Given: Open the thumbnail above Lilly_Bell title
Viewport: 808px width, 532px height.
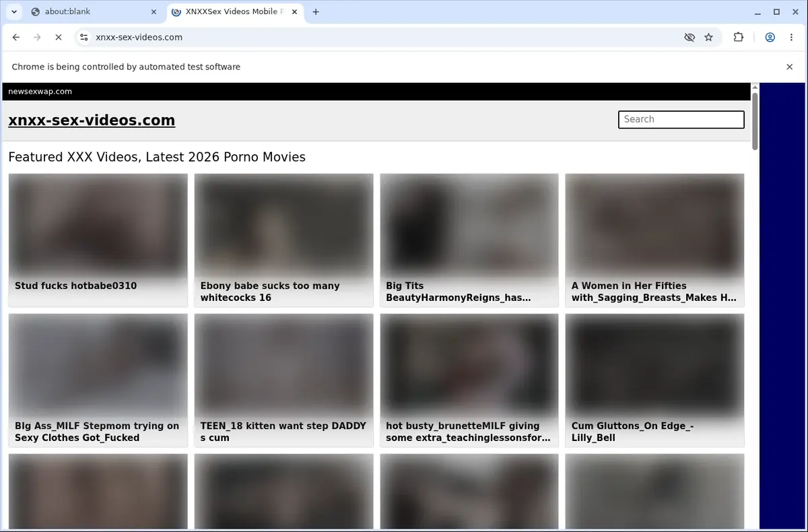Looking at the screenshot, I should click(x=654, y=364).
